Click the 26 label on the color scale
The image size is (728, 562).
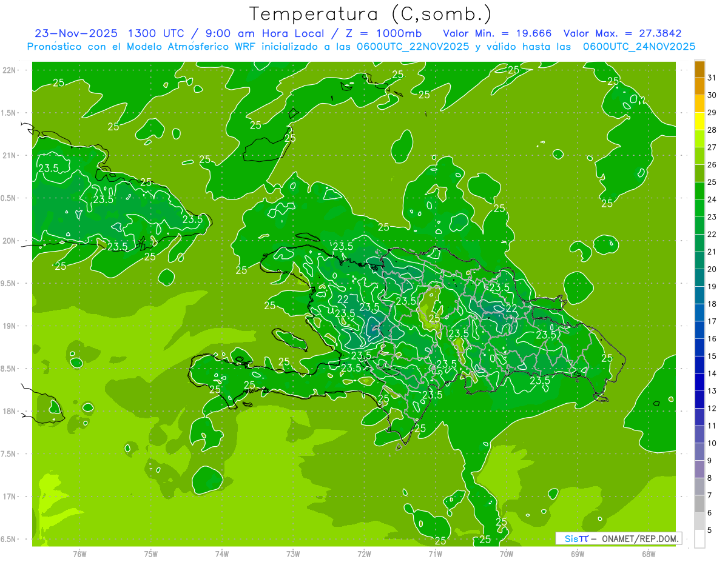pos(712,165)
